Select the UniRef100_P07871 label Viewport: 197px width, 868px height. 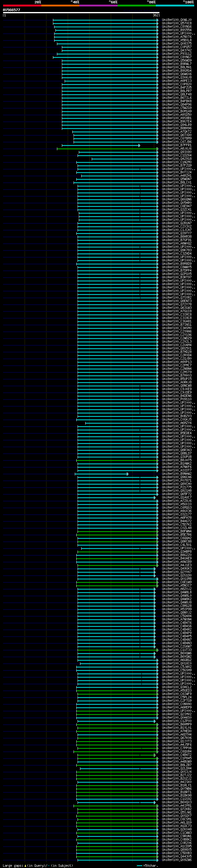[x=177, y=481]
